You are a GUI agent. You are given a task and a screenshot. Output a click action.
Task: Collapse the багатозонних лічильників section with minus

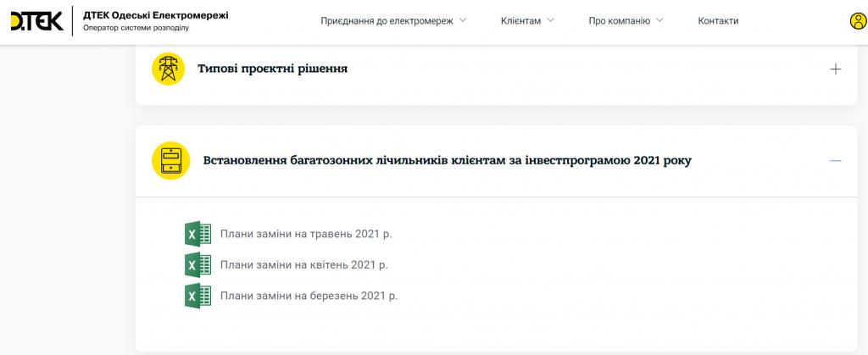point(835,160)
